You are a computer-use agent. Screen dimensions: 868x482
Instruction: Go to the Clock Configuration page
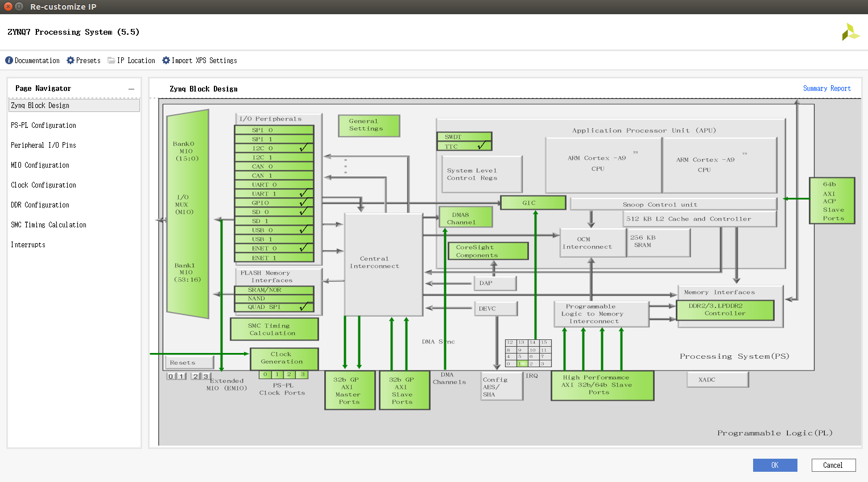(x=43, y=185)
